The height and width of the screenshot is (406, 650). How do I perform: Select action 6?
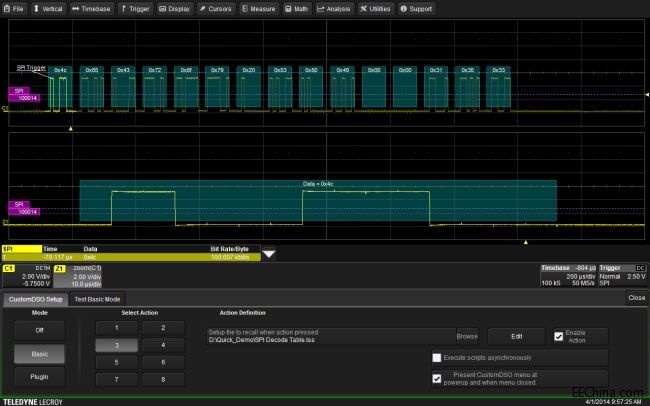(163, 362)
